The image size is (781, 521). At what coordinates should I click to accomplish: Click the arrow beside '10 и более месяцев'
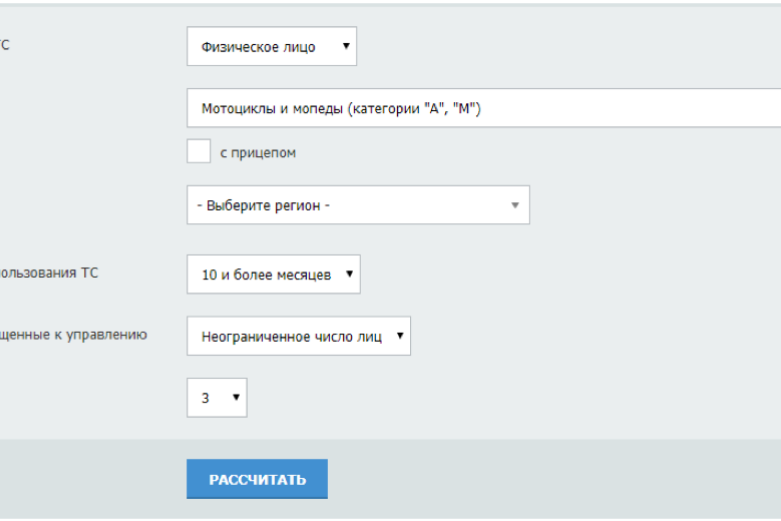click(349, 274)
